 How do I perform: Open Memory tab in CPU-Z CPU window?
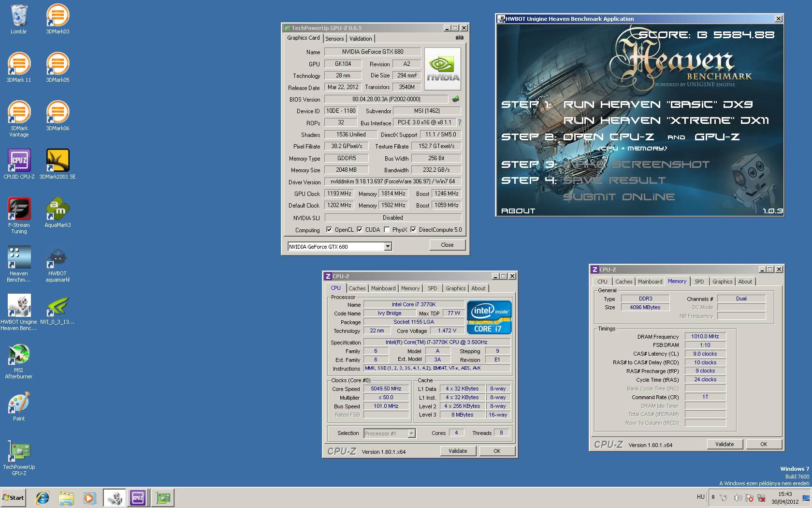coord(410,288)
